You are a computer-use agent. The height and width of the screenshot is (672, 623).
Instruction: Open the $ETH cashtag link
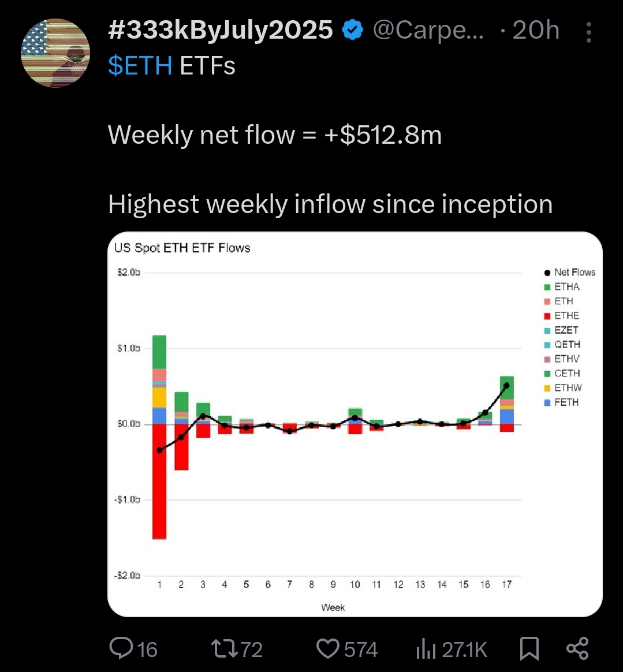[140, 66]
